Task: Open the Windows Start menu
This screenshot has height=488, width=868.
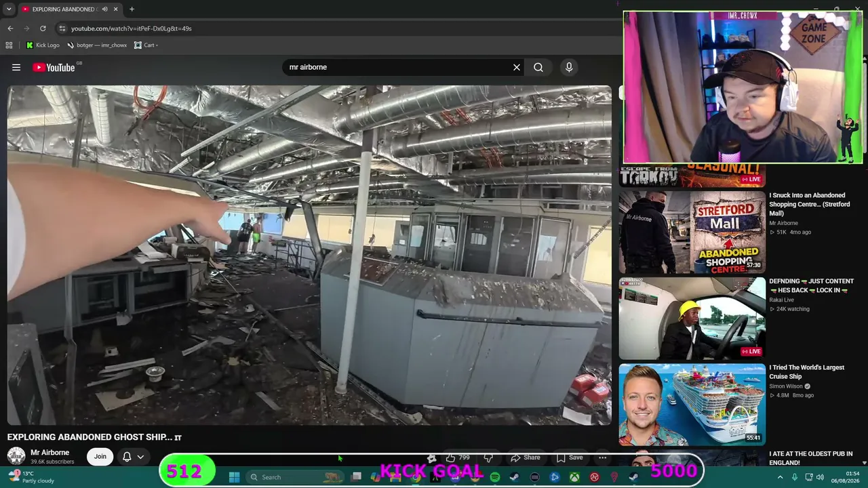Action: click(x=234, y=477)
